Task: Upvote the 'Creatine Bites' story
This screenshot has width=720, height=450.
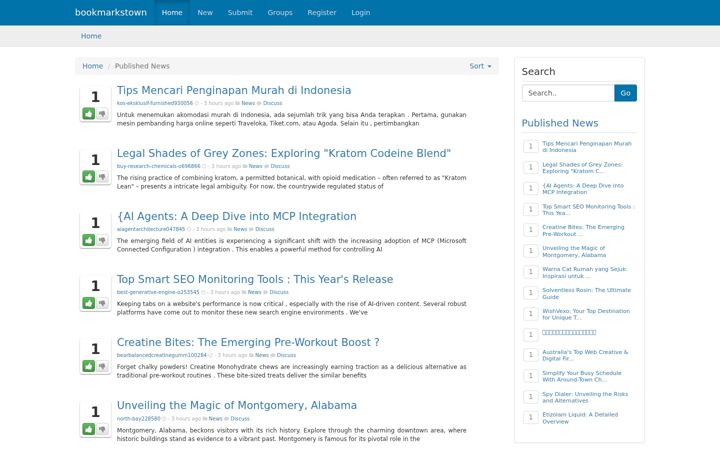Action: click(89, 366)
